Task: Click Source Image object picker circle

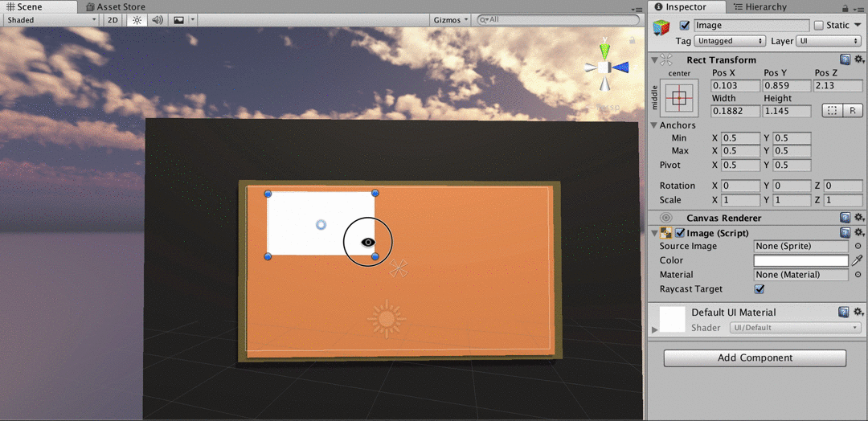Action: 858,246
